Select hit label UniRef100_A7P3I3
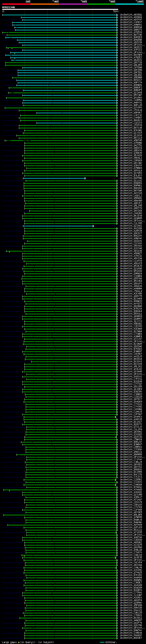 pos(131,50)
